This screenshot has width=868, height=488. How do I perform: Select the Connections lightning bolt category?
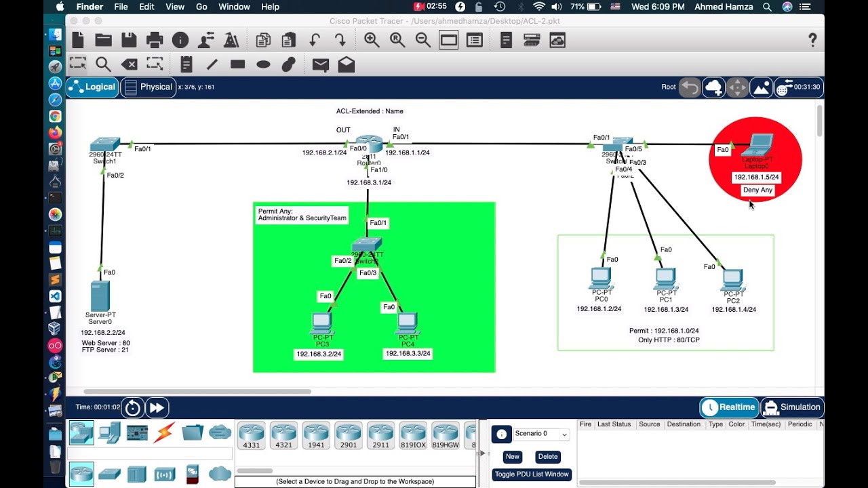tap(164, 432)
